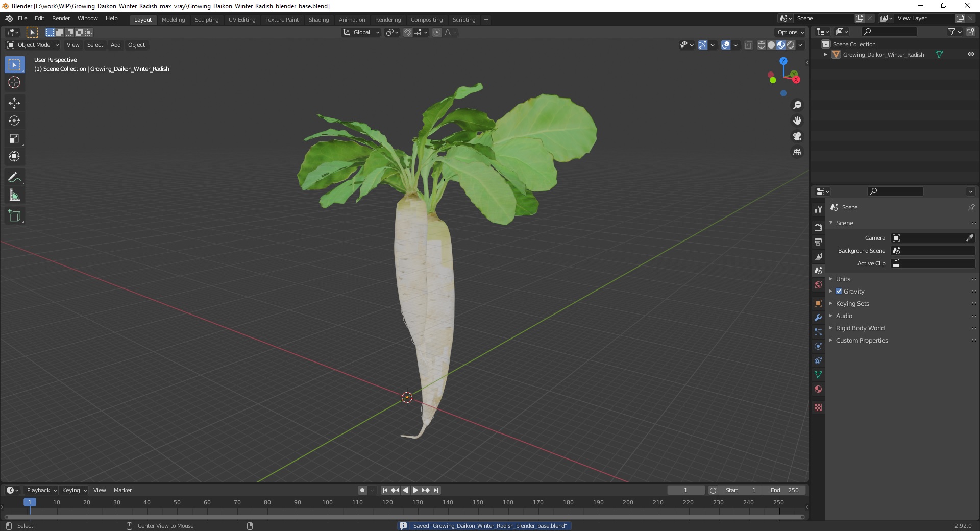The height and width of the screenshot is (531, 980).
Task: Hide Growing_Daikon_Winter_Radish with eye icon
Action: 971,54
